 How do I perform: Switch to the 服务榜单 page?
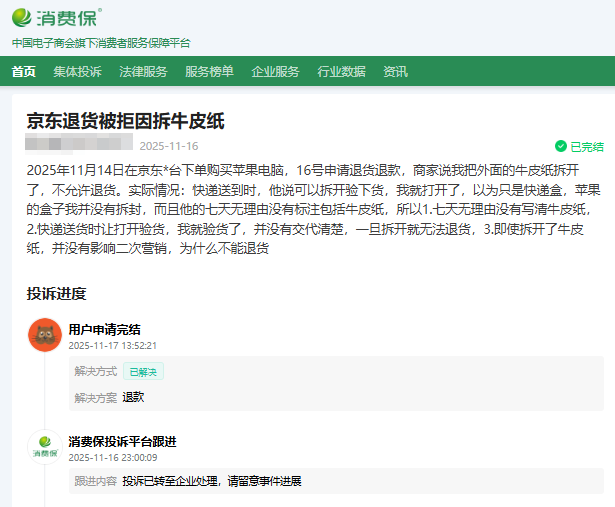pyautogui.click(x=209, y=71)
